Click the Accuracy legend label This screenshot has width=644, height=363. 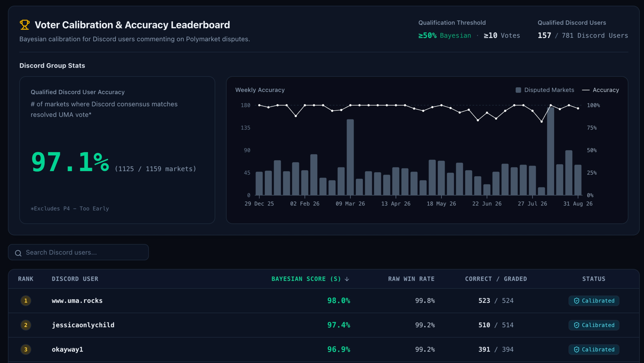pyautogui.click(x=606, y=90)
